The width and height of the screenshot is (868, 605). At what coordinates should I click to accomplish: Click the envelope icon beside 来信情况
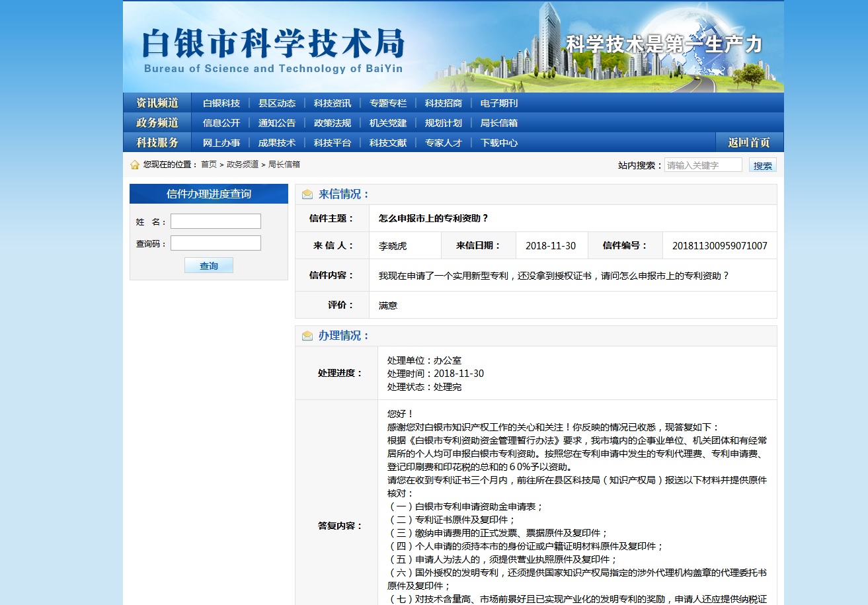pos(307,194)
